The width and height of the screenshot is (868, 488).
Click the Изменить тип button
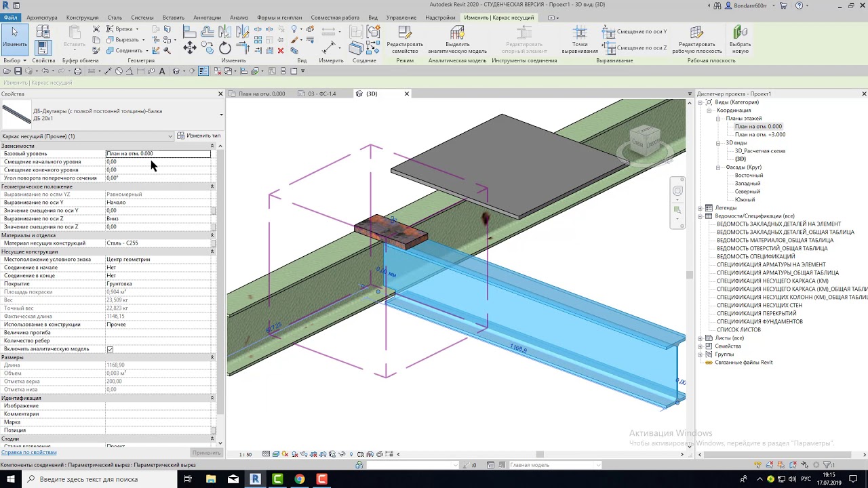click(199, 136)
